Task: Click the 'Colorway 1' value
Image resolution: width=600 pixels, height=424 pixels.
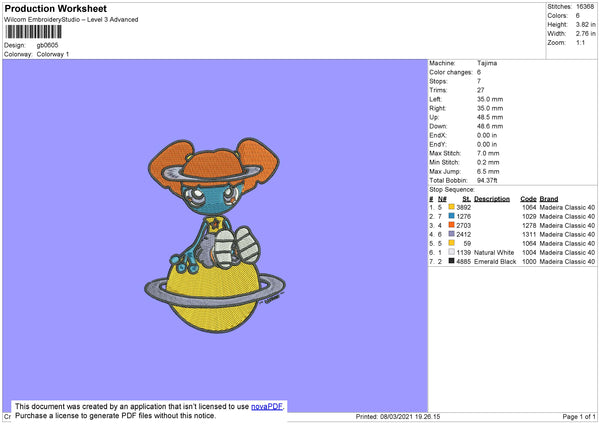Action: 53,54
